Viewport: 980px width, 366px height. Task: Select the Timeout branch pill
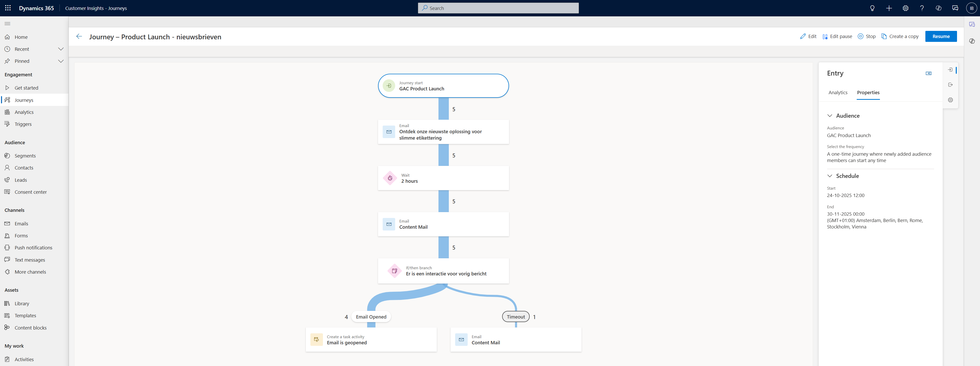(x=515, y=316)
